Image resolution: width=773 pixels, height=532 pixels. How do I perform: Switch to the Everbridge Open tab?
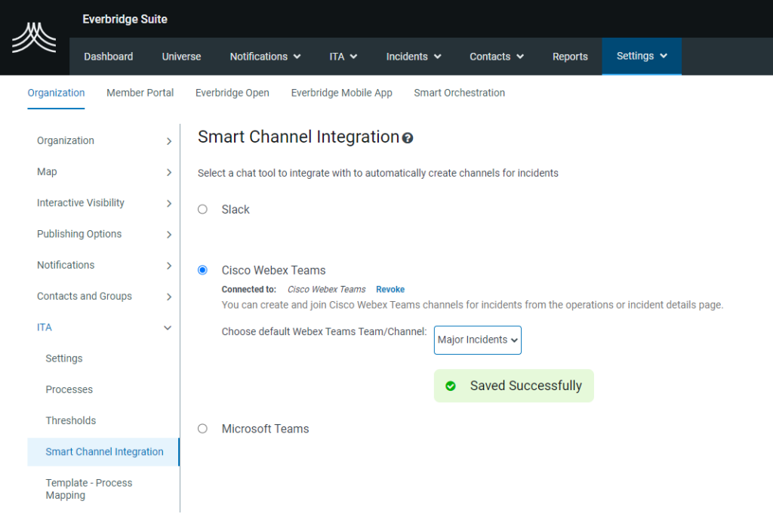pyautogui.click(x=233, y=93)
